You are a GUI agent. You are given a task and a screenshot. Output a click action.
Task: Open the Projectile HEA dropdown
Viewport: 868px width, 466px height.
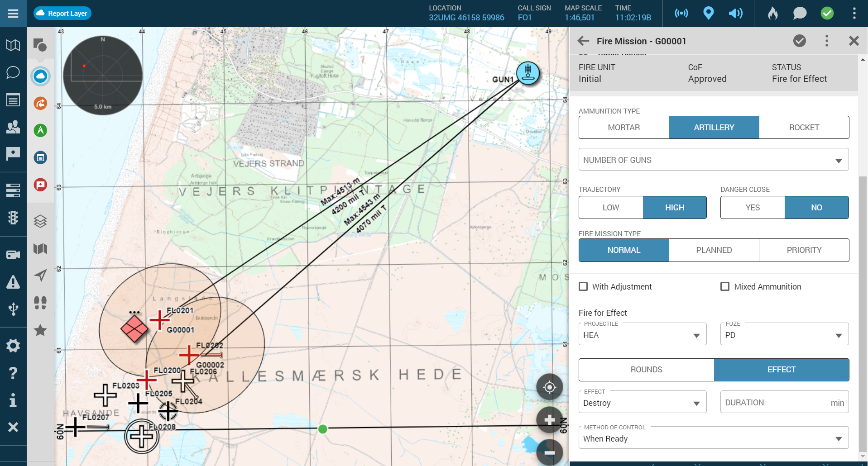pyautogui.click(x=642, y=335)
